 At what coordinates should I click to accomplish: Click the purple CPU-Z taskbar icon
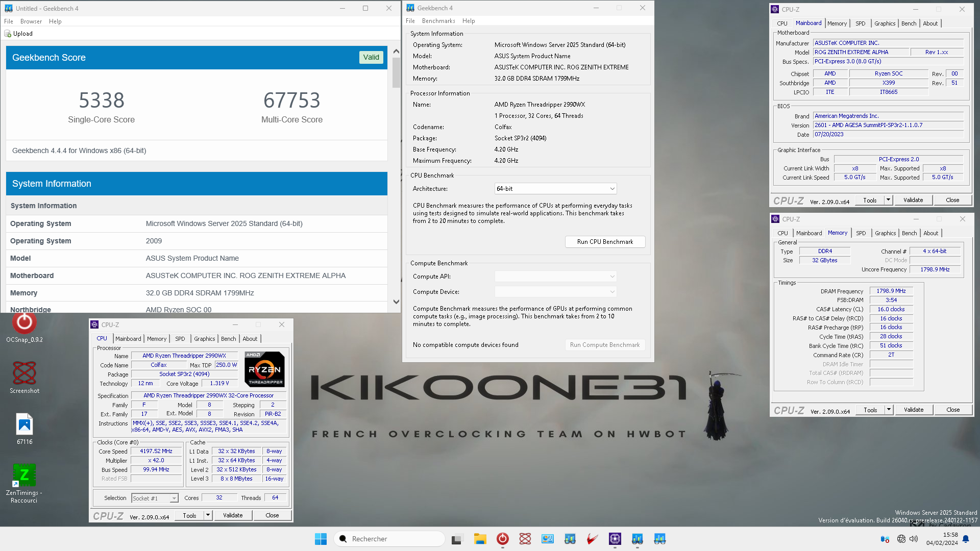point(615,539)
